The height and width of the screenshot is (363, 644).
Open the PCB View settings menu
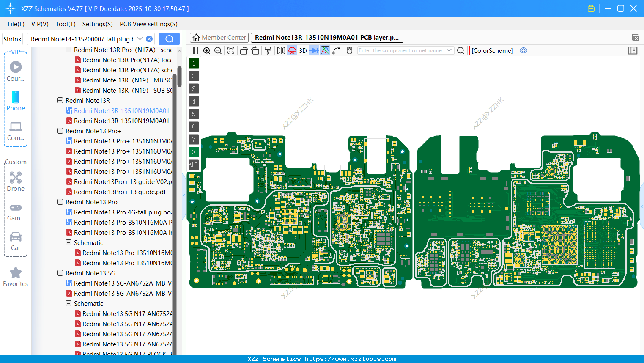click(x=148, y=24)
